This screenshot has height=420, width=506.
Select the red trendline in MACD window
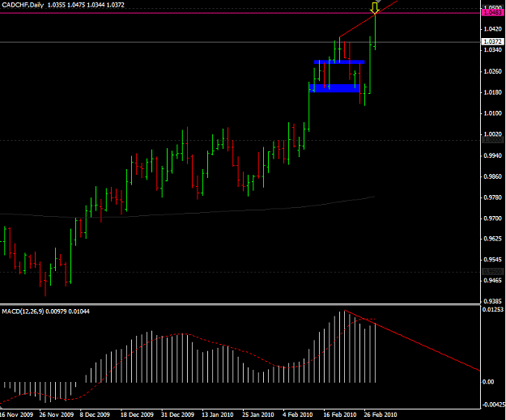(412, 341)
